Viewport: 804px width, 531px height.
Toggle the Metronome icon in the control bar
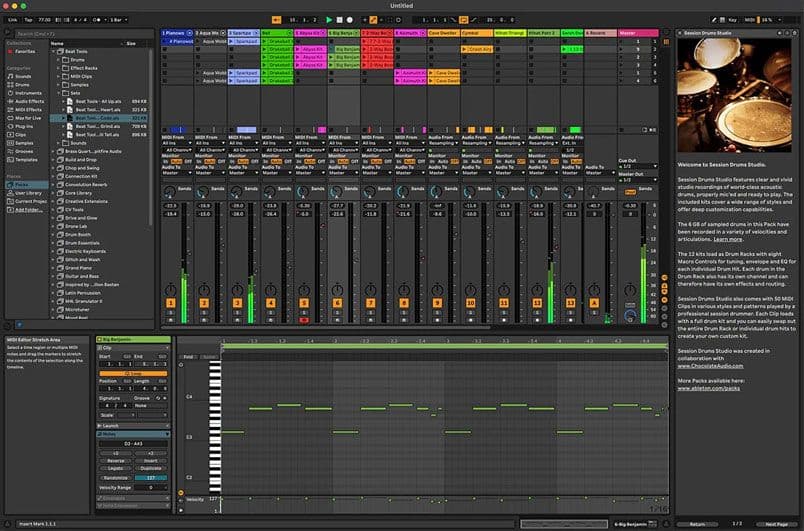click(97, 20)
